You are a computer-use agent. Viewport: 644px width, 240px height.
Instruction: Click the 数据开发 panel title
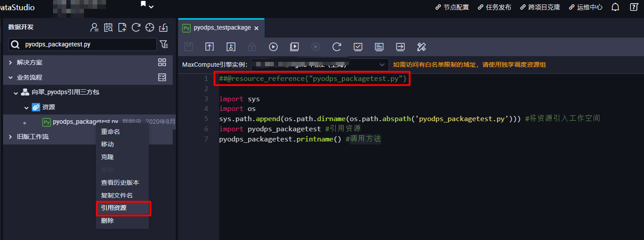[x=21, y=27]
